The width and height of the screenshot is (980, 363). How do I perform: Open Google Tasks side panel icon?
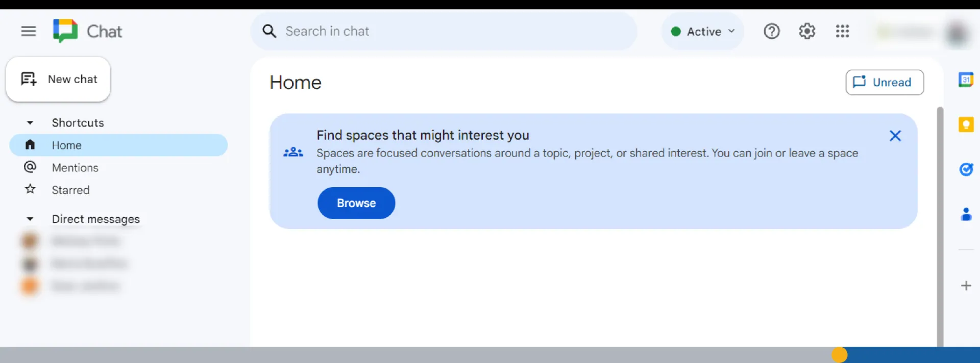click(x=966, y=169)
